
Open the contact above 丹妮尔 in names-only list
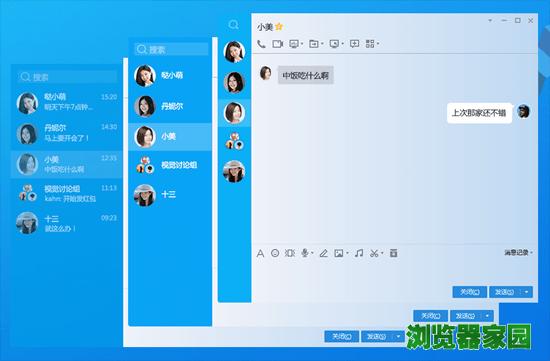170,76
